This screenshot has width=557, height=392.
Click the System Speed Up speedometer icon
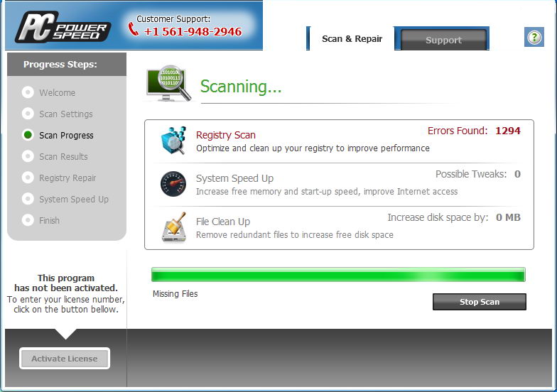pos(173,183)
